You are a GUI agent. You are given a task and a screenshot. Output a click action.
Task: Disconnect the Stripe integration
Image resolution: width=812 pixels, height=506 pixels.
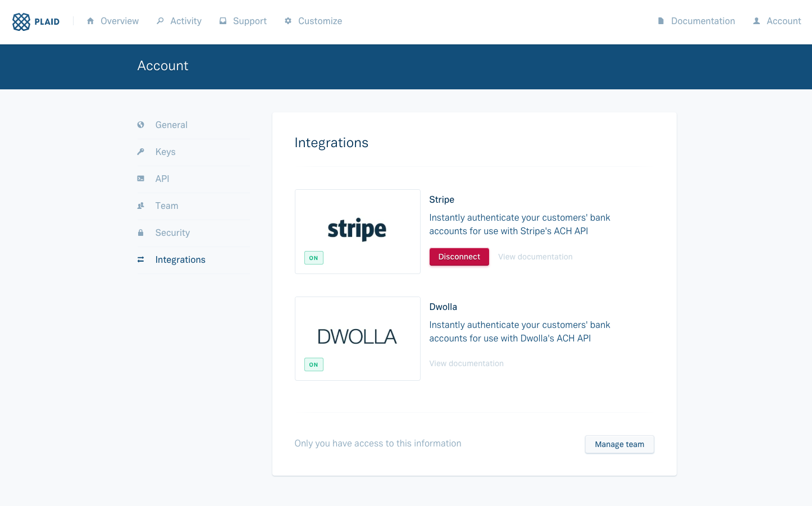click(459, 256)
